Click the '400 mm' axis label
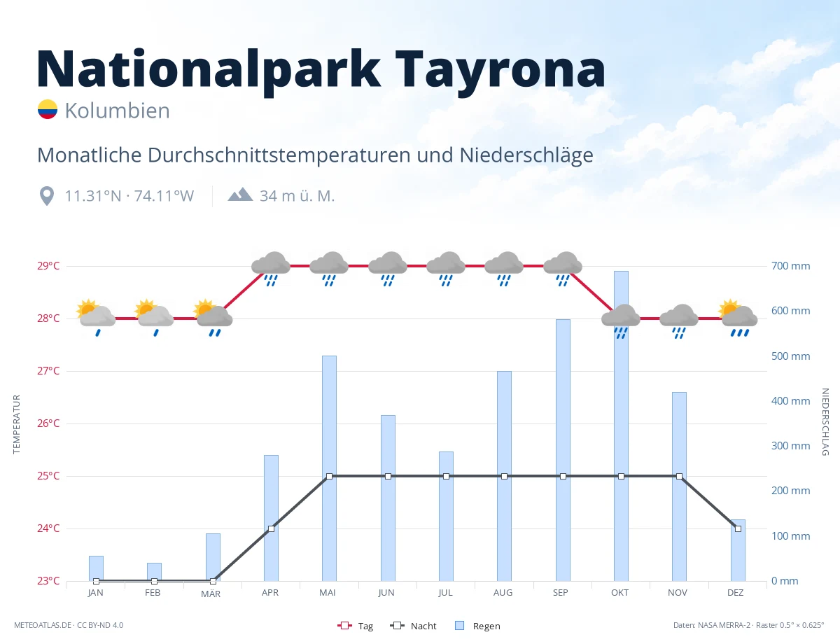 coord(792,401)
